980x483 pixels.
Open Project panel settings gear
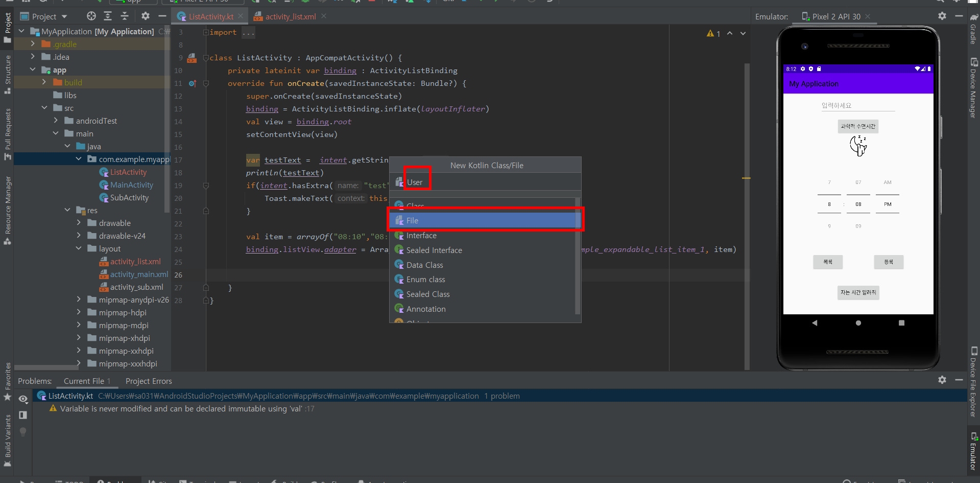tap(146, 16)
